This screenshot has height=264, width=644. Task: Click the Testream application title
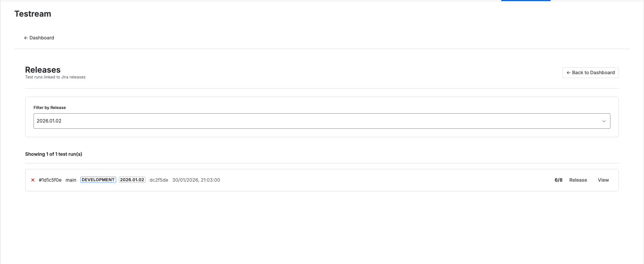point(32,14)
